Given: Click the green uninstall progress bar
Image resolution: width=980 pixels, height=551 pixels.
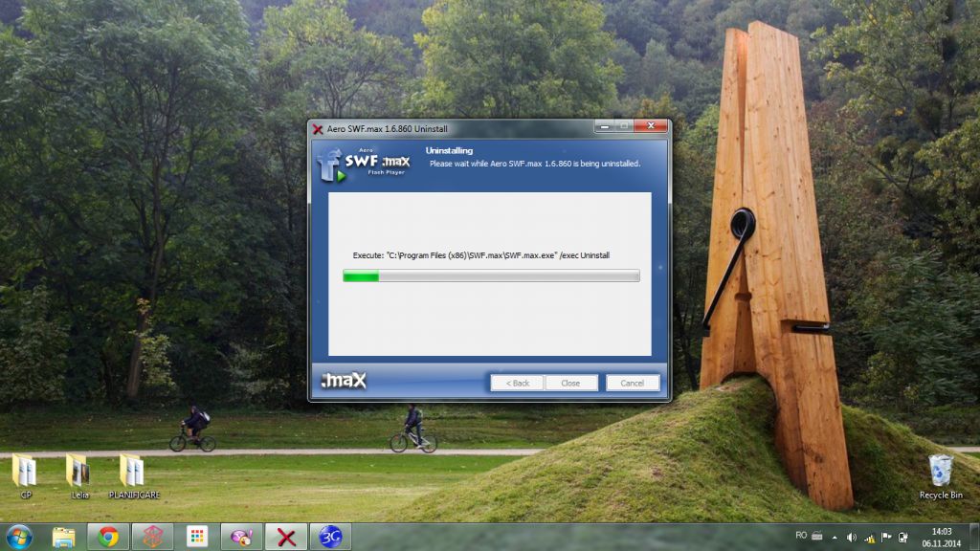Looking at the screenshot, I should tap(491, 276).
